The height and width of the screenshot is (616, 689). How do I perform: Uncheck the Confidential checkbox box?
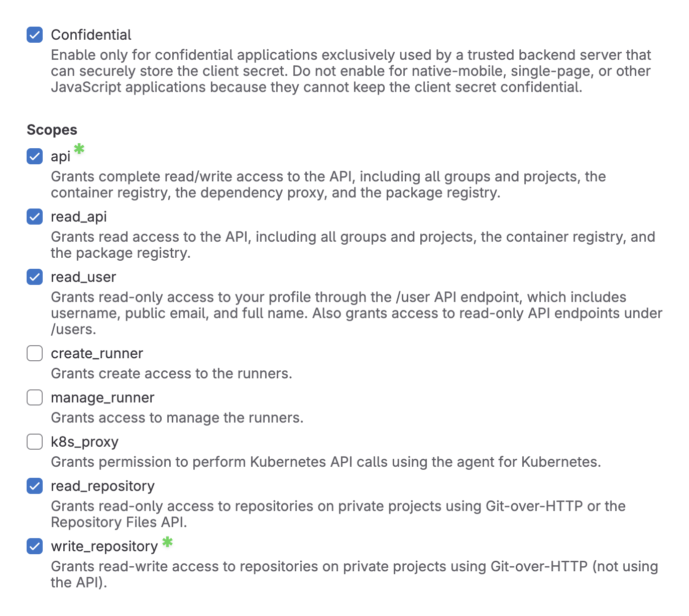[x=35, y=35]
